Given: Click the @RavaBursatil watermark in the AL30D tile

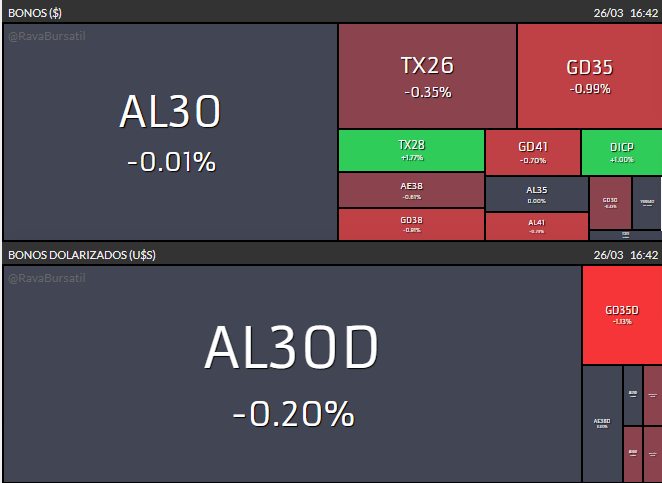Looking at the screenshot, I should [46, 278].
